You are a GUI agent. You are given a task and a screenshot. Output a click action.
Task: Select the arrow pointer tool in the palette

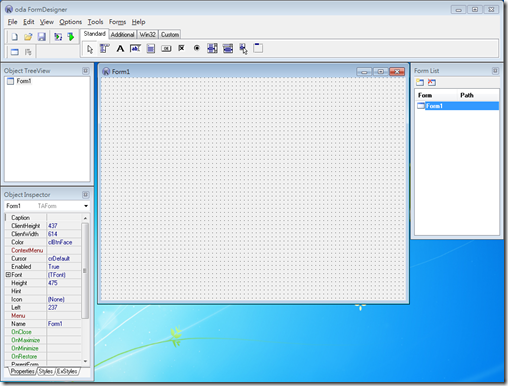90,49
